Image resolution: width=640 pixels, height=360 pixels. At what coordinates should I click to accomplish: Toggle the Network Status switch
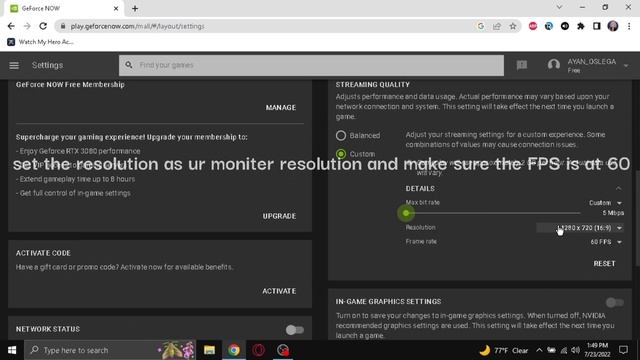coord(295,330)
